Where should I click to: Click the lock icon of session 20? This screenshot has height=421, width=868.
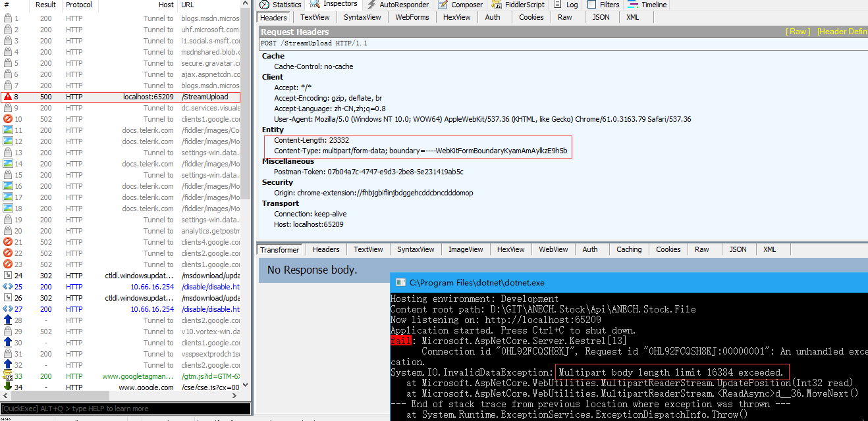pos(8,231)
